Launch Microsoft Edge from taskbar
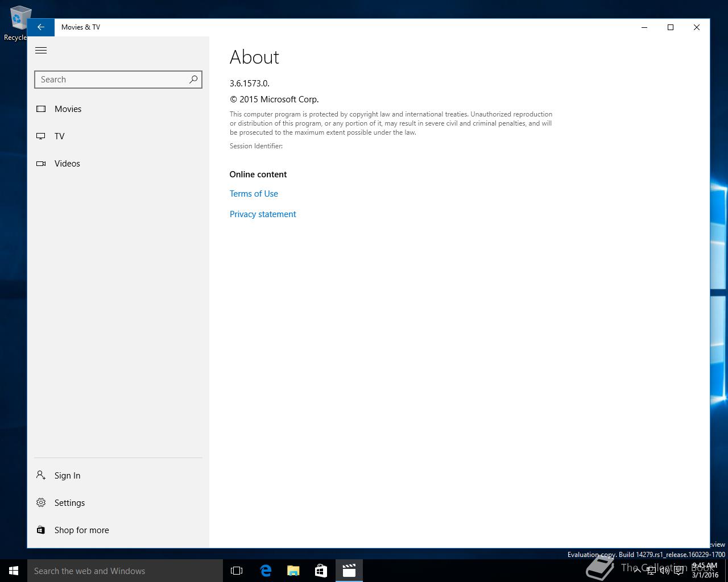Screen dimensions: 728x582 tap(265, 571)
